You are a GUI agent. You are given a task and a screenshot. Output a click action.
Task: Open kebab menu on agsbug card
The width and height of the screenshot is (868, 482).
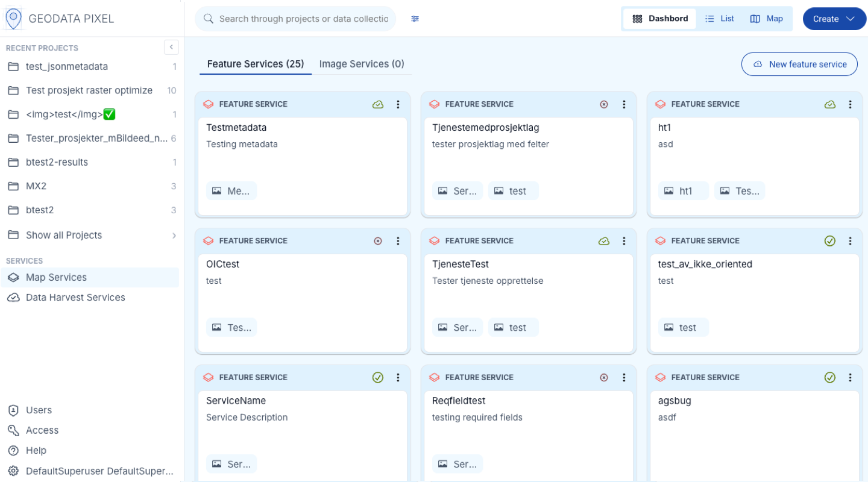click(x=850, y=378)
